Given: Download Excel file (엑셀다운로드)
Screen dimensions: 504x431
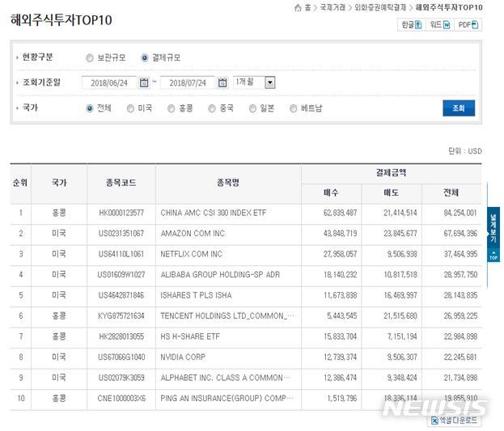Looking at the screenshot, I should [454, 420].
